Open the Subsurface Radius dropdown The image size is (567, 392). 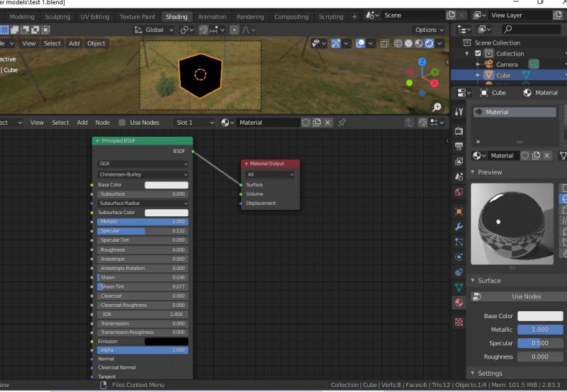point(142,203)
